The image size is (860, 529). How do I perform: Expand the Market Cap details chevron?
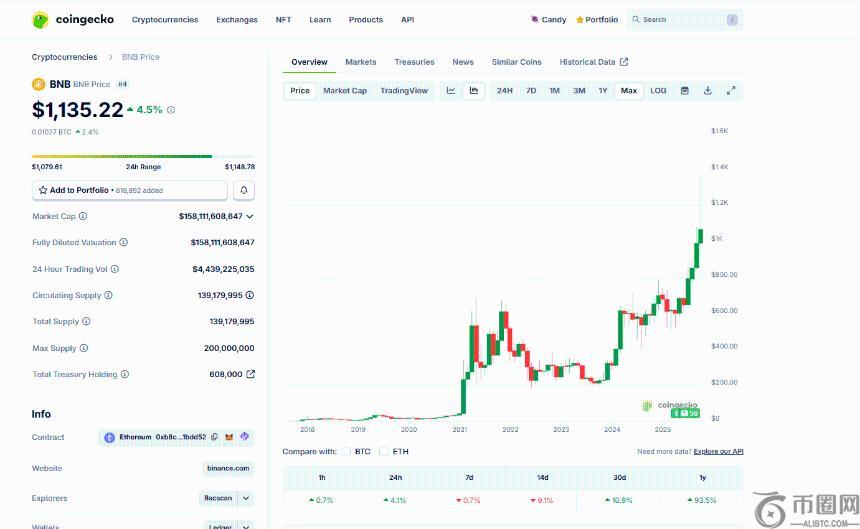click(x=250, y=216)
